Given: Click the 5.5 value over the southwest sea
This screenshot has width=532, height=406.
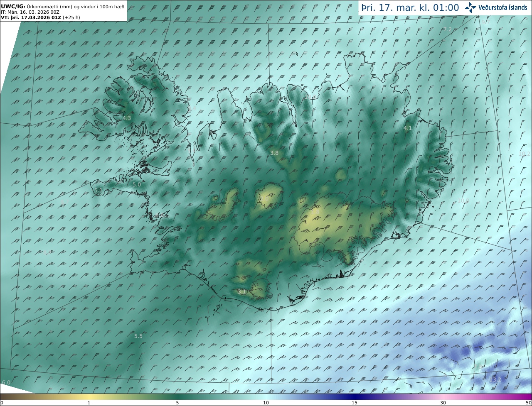Looking at the screenshot, I should [138, 336].
